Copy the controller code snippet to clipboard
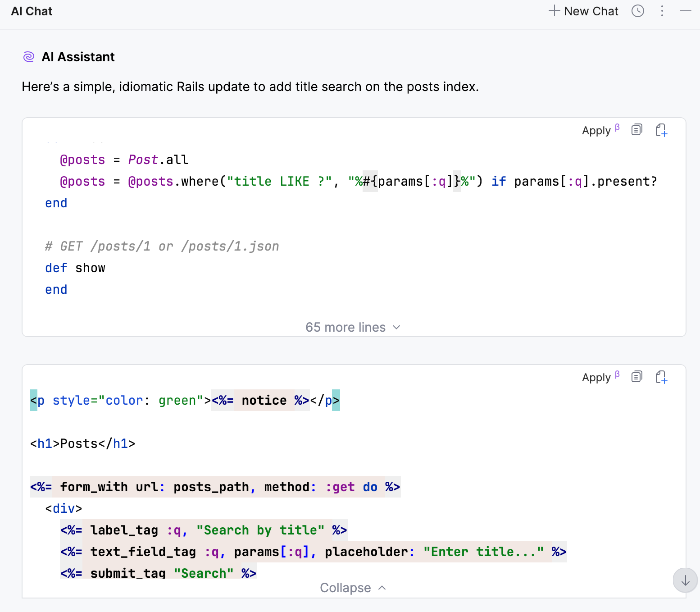This screenshot has height=612, width=700. point(636,130)
